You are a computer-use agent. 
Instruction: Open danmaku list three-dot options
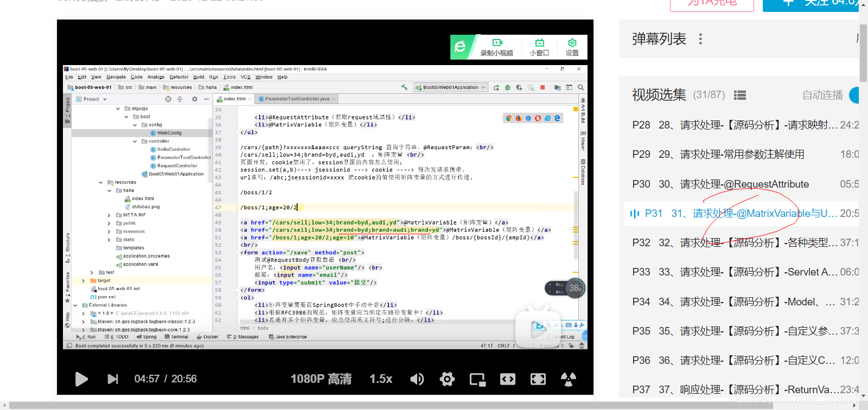[x=700, y=39]
